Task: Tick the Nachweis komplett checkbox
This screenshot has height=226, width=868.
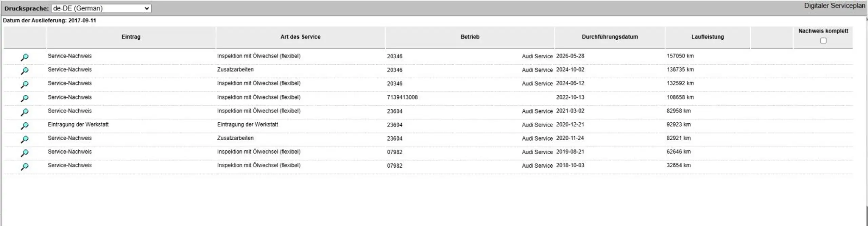Action: [x=823, y=41]
